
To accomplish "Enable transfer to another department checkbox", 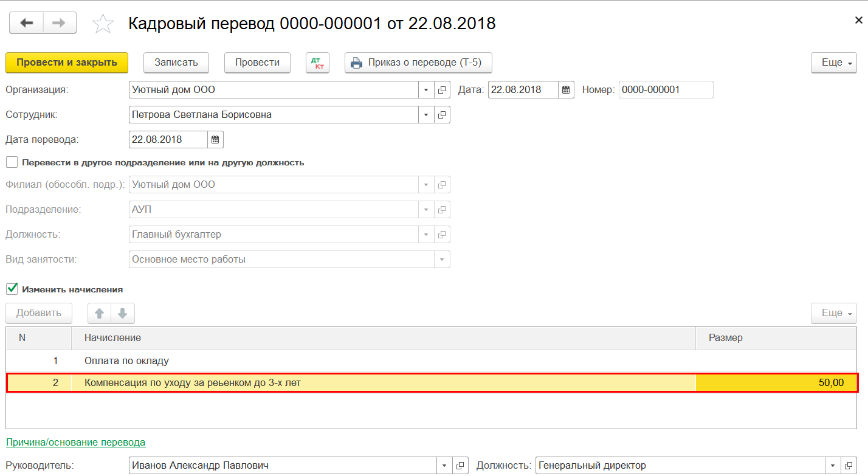I will point(12,162).
